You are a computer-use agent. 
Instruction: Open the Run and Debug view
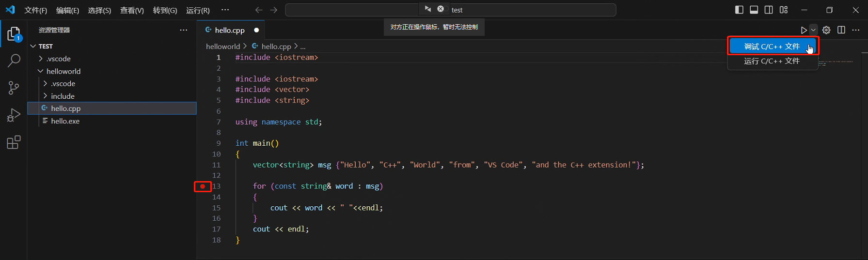pyautogui.click(x=14, y=115)
